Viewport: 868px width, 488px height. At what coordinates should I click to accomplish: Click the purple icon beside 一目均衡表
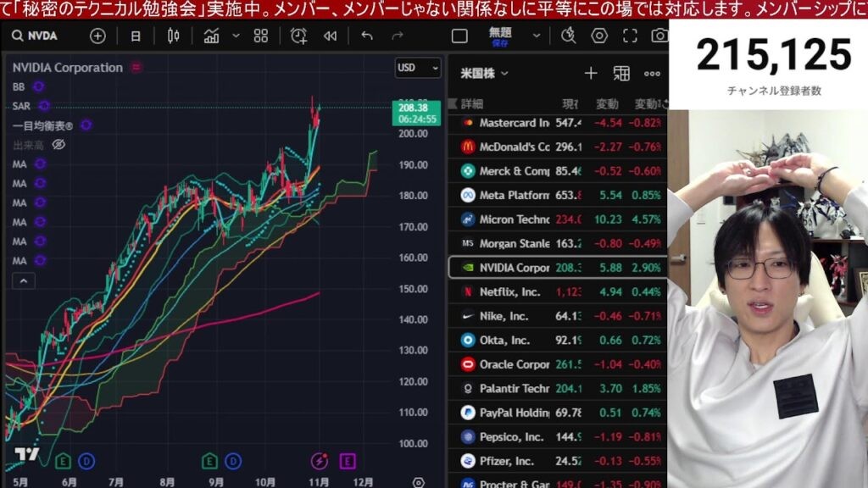point(86,125)
